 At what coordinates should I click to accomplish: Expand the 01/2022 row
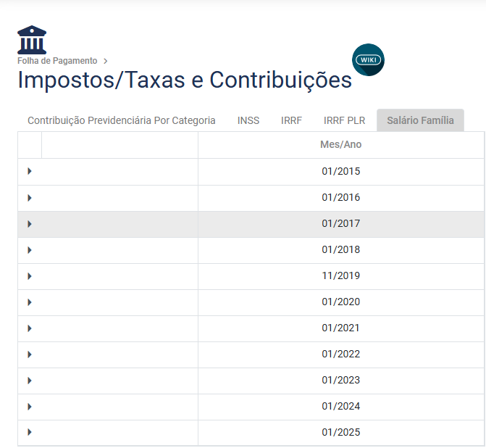click(x=30, y=354)
